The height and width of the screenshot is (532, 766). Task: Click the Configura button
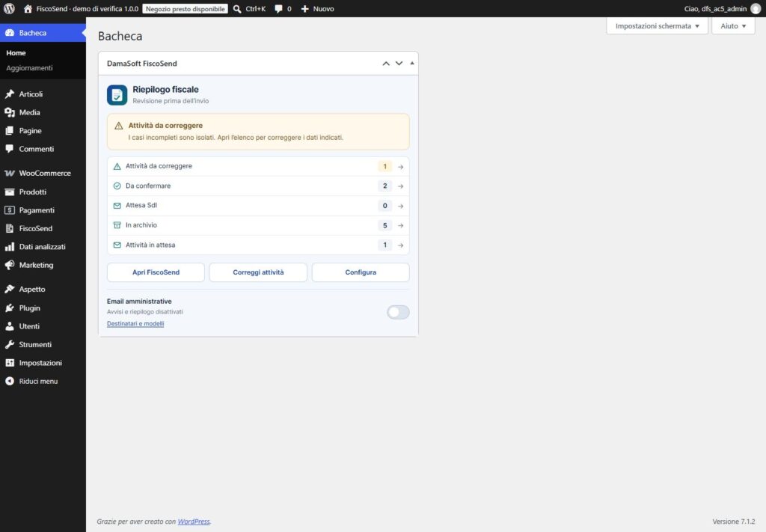[x=361, y=272]
